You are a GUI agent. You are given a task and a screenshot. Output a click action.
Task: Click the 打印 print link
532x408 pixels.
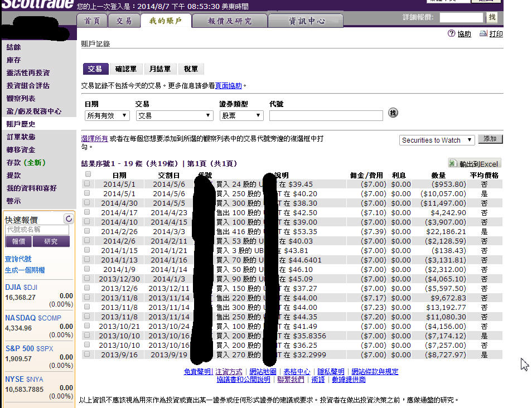[x=496, y=33]
